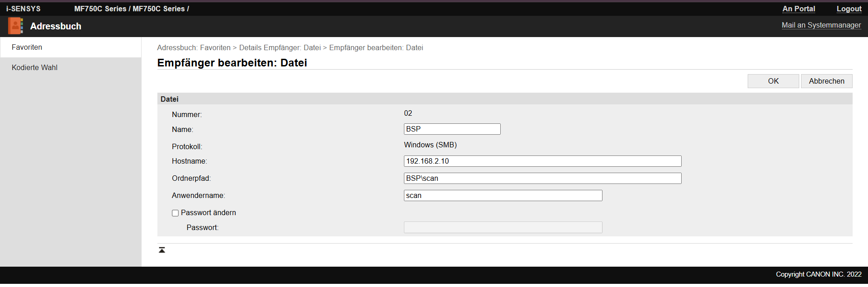Image resolution: width=868 pixels, height=287 pixels.
Task: Click the empty Passwort input box
Action: point(503,227)
